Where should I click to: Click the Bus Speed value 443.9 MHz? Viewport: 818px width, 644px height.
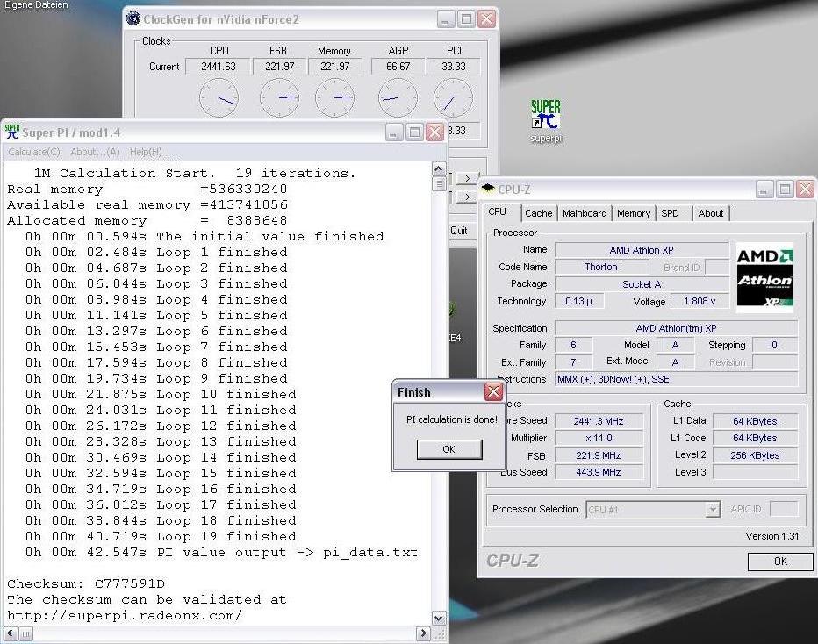(599, 472)
